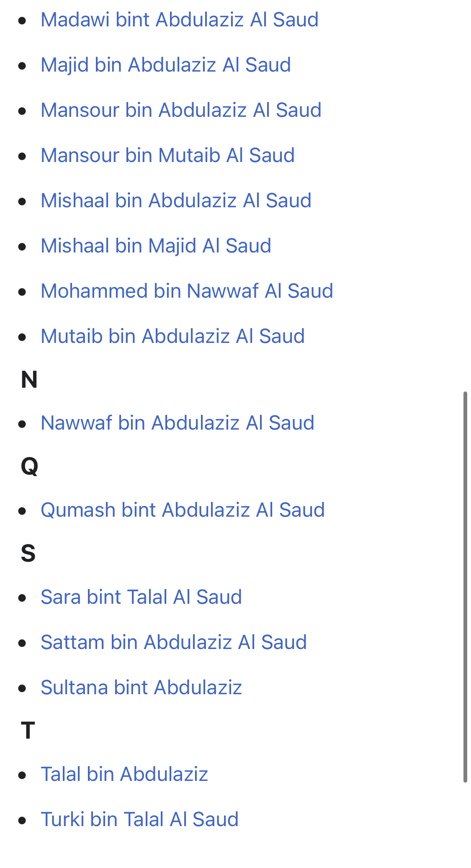Open Nawwaf bin Abdulaziz Al Saud entry
The height and width of the screenshot is (868, 471).
click(x=178, y=423)
